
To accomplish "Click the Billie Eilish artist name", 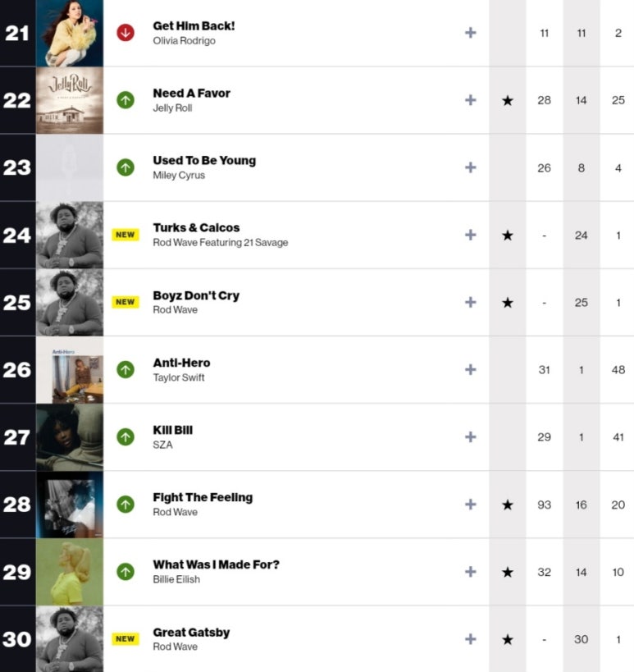I will coord(176,579).
